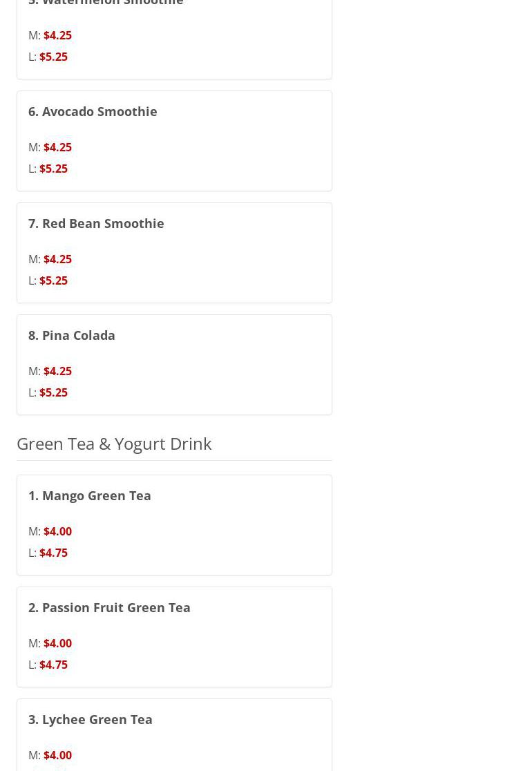Click Watermelon Smoothie large price $5.25
The height and width of the screenshot is (771, 532).
54,57
